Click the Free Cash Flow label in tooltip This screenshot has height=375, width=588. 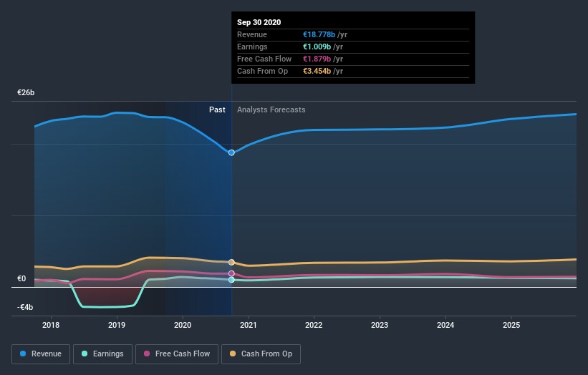click(x=264, y=59)
